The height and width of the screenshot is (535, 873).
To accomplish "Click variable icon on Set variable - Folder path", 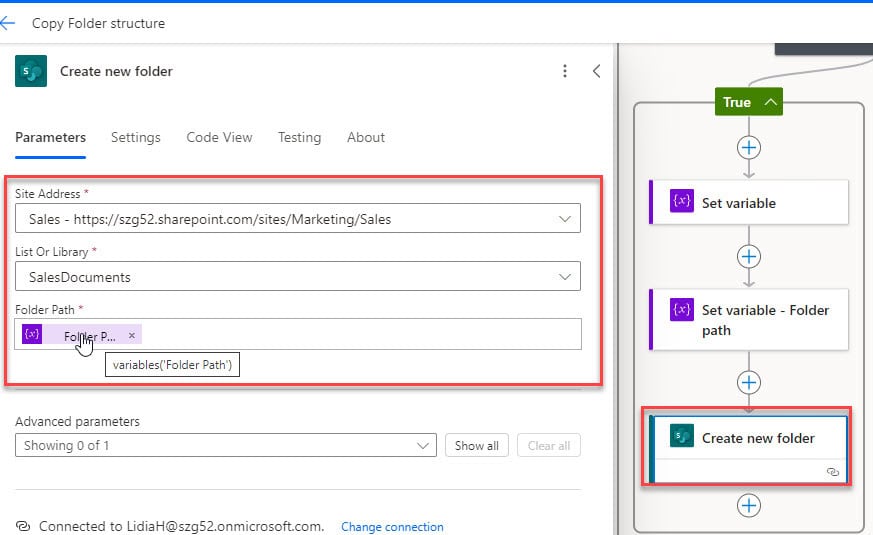I will tap(681, 310).
